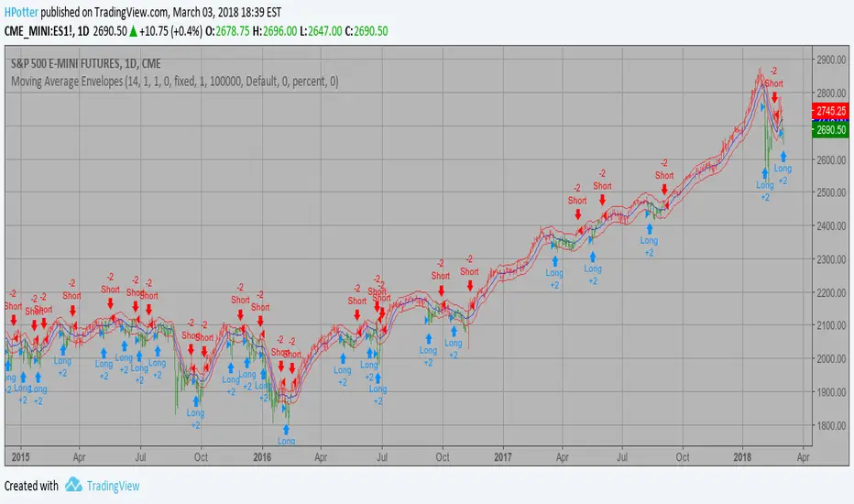Click the Moving Average Envelopes indicator label
The width and height of the screenshot is (854, 504).
coord(175,82)
